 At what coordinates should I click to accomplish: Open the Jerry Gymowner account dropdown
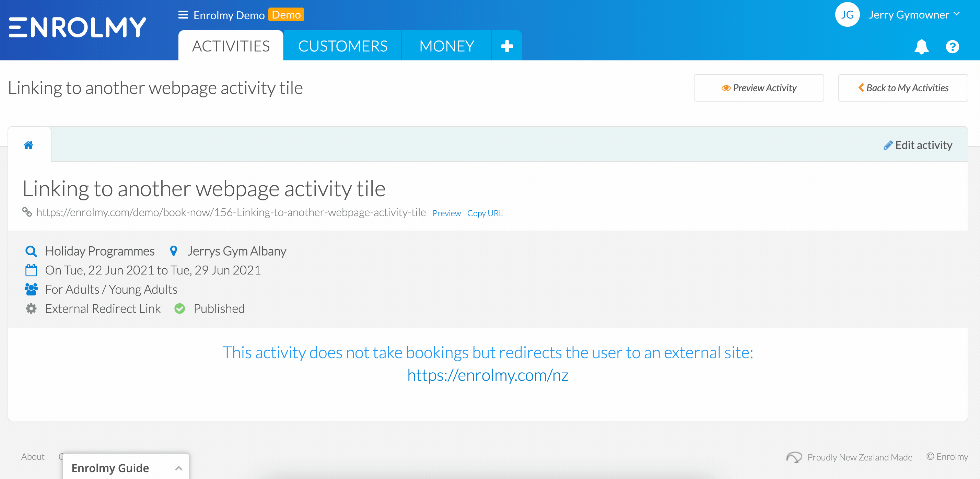click(914, 15)
